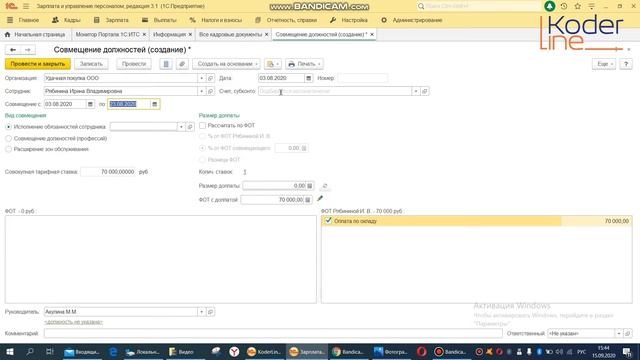Select Совмещение должностей (профессий) radio
Image resolution: width=640 pixels, height=360 pixels.
(8, 138)
